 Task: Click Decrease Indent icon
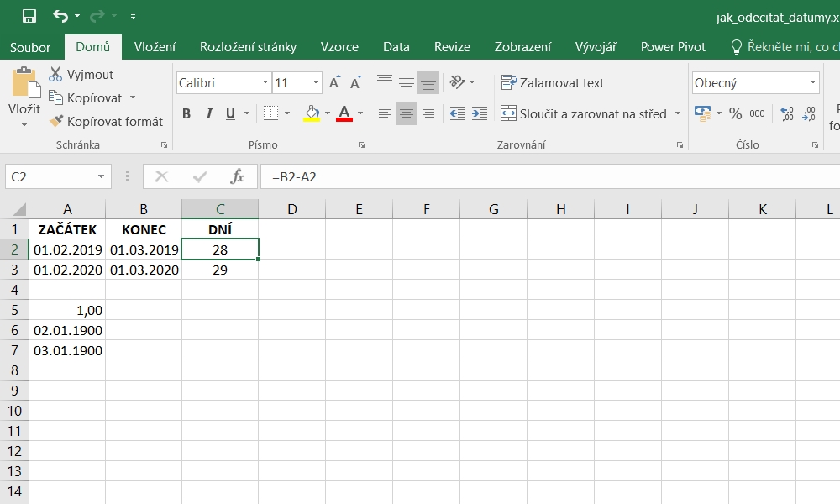458,113
